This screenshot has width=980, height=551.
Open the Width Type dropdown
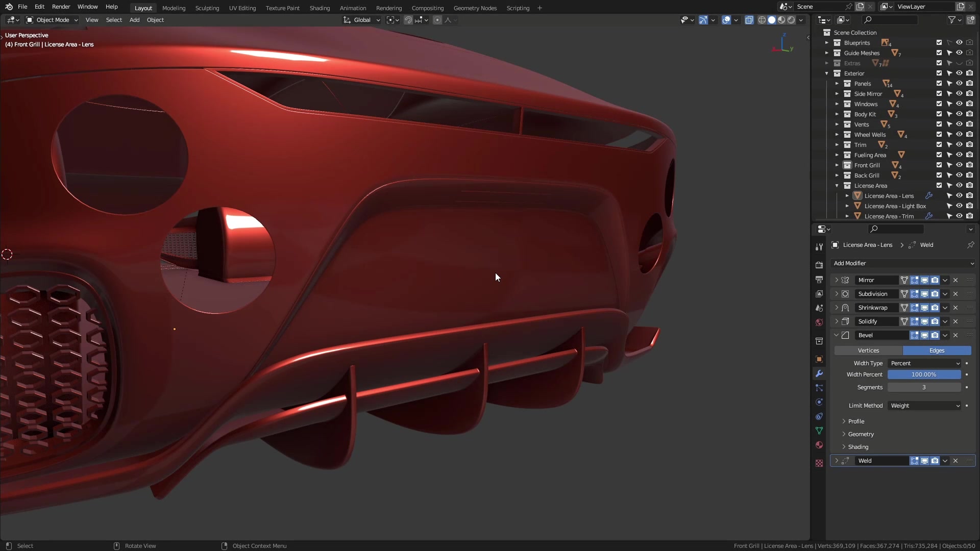(x=924, y=363)
